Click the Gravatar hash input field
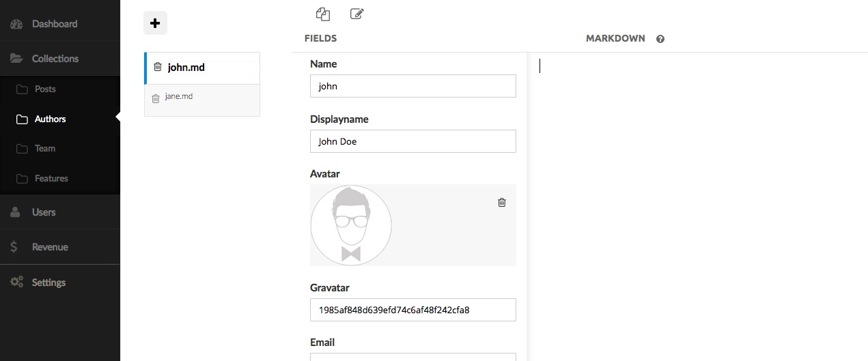868x361 pixels. click(413, 310)
